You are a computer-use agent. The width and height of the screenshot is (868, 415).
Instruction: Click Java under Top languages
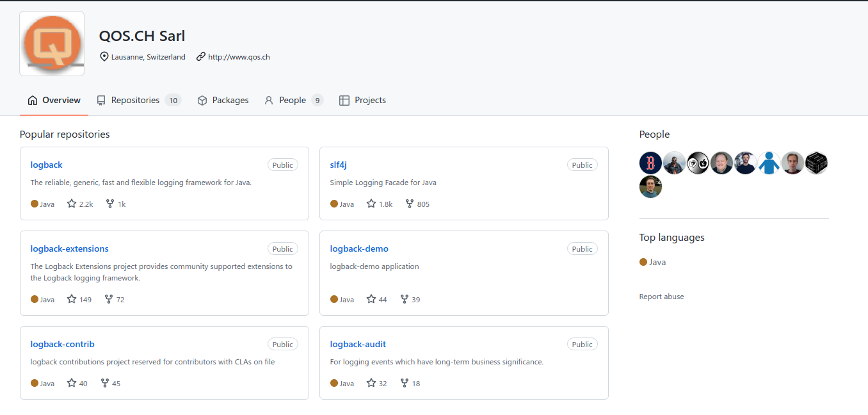point(652,262)
